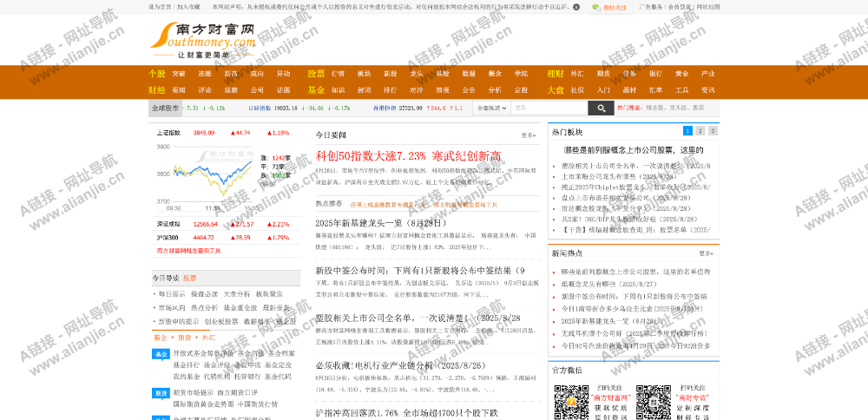The image size is (868, 420).
Task: Click 每日提示 in 今日导读
Action: [x=172, y=294]
